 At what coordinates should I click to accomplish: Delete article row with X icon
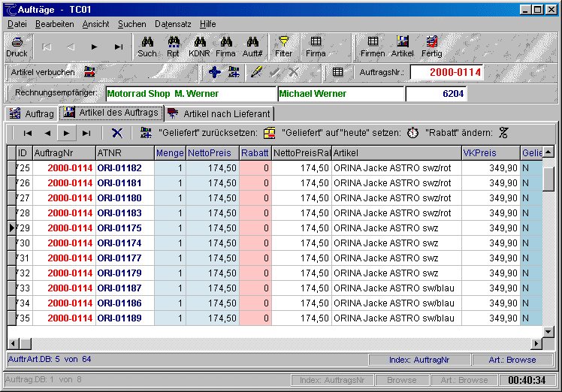click(x=116, y=133)
